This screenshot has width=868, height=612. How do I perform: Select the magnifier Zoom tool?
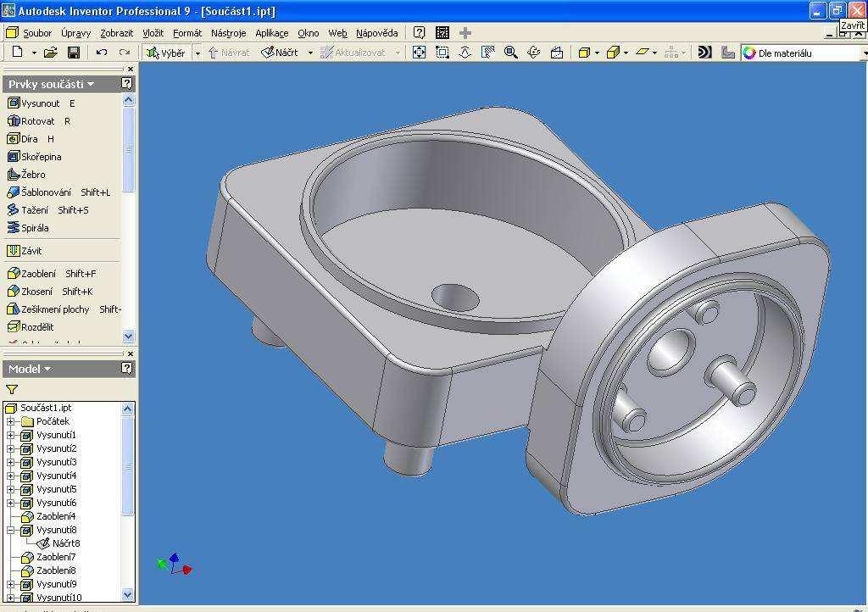click(511, 53)
